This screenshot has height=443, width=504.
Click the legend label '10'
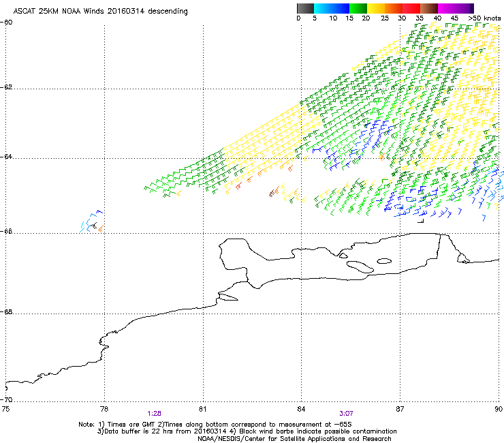coord(333,18)
